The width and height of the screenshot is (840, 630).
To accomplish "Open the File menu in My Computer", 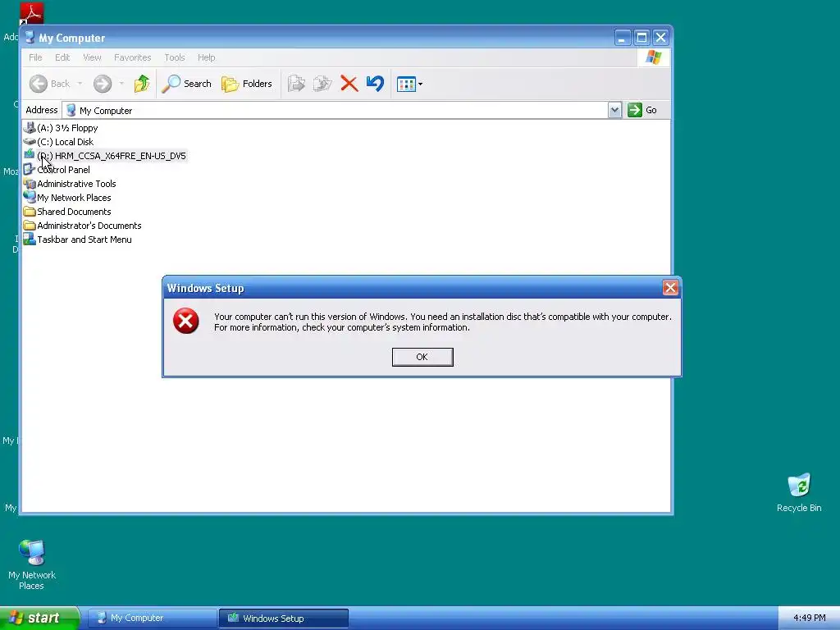I will pyautogui.click(x=35, y=57).
